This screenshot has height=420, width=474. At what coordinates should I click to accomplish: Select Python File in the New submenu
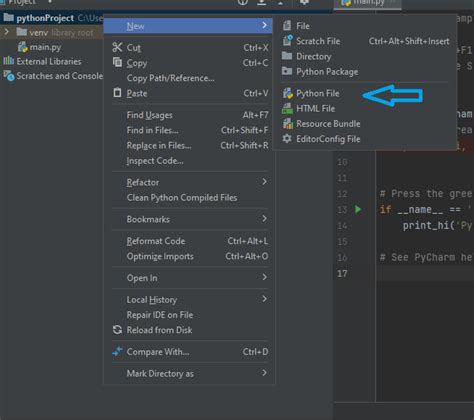364,93
